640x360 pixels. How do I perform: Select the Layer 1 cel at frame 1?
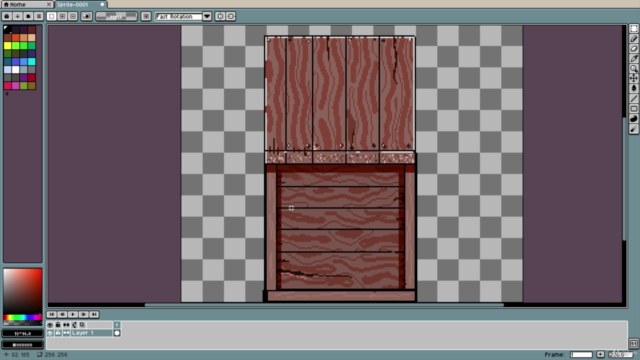point(117,333)
